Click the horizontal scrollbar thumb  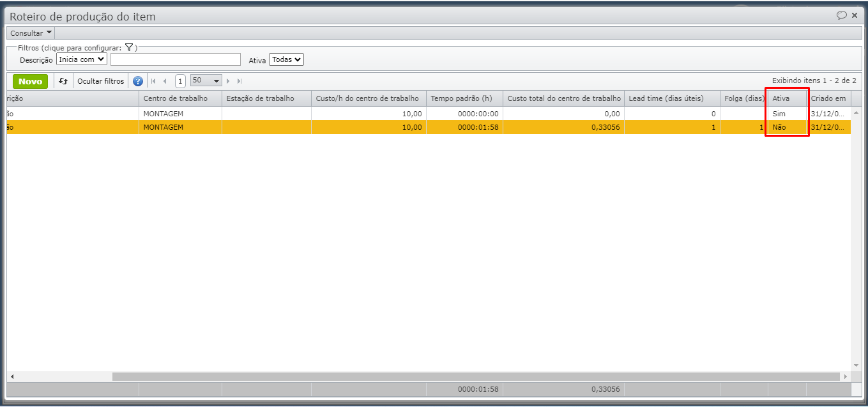pyautogui.click(x=476, y=377)
